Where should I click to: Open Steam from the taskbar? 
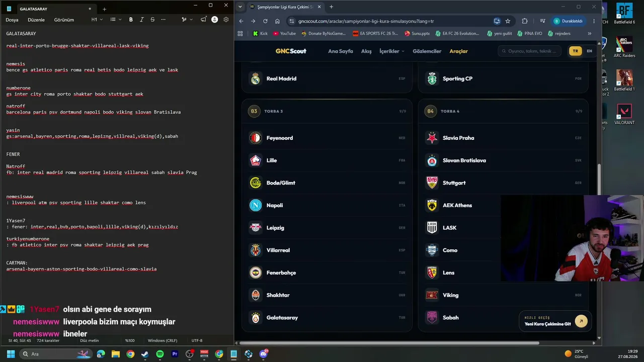145,354
